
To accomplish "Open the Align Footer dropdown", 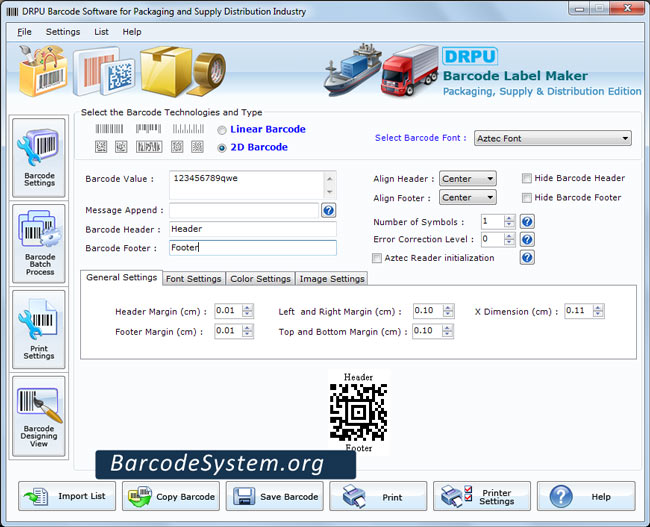I will (x=468, y=197).
